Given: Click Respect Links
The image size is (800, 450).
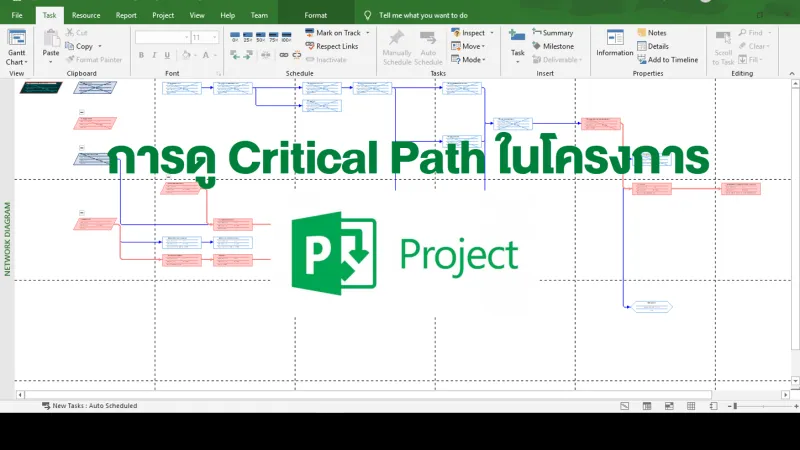Looking at the screenshot, I should point(332,46).
